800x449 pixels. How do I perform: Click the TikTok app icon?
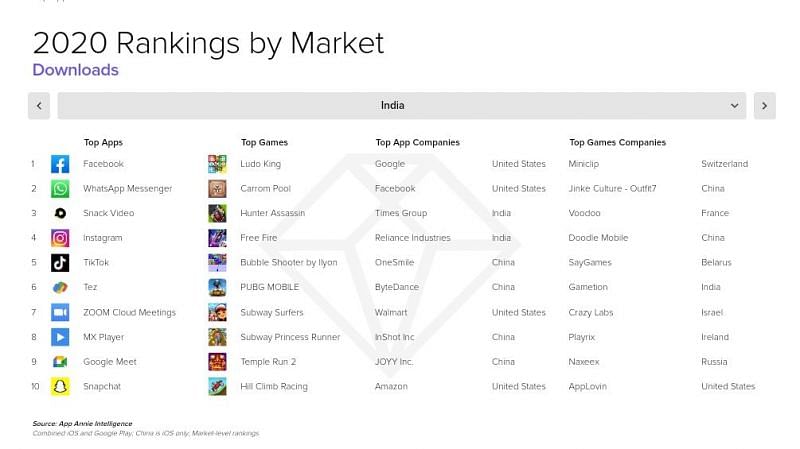[60, 263]
